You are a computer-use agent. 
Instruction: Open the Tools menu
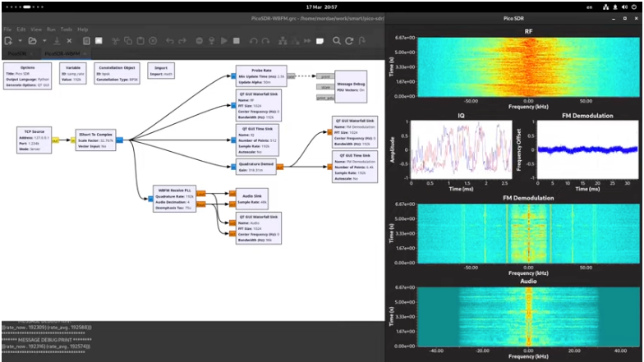tap(66, 30)
